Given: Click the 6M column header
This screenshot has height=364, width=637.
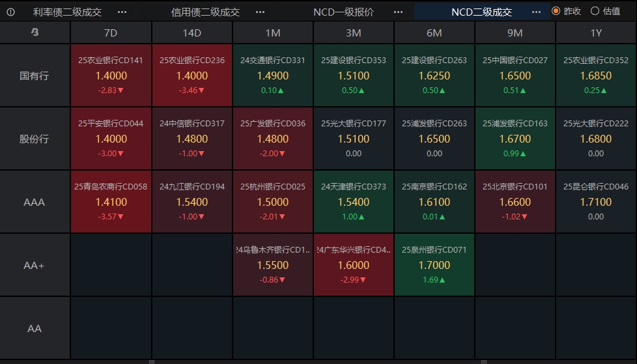Looking at the screenshot, I should point(434,33).
